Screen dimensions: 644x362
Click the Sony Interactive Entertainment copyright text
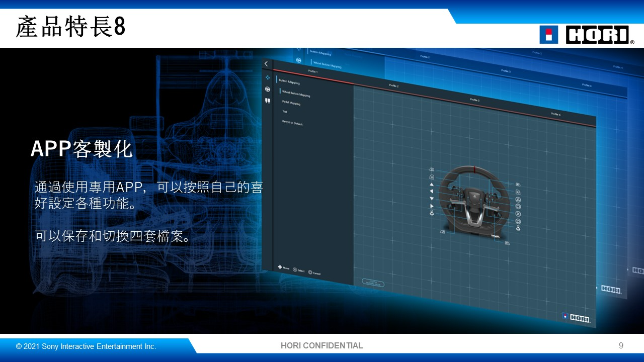86,346
